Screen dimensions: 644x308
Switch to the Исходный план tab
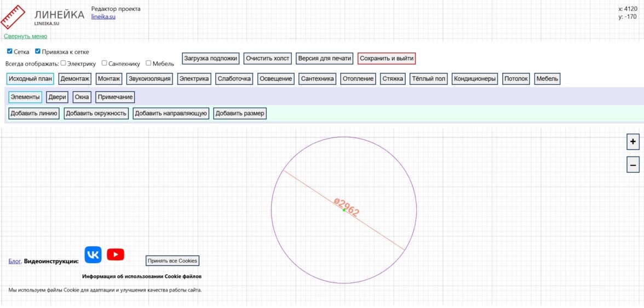point(31,79)
